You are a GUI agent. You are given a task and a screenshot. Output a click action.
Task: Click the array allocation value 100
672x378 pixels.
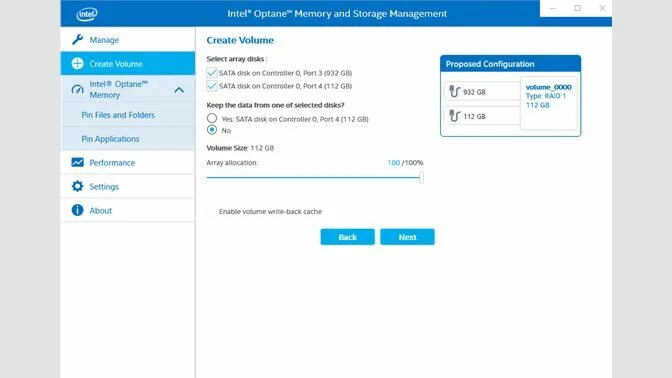coord(393,162)
